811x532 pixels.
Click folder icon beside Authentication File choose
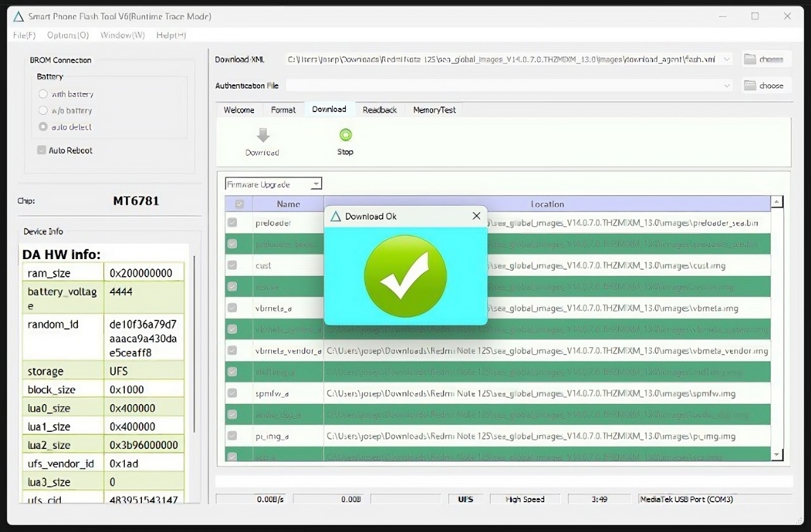pyautogui.click(x=750, y=85)
